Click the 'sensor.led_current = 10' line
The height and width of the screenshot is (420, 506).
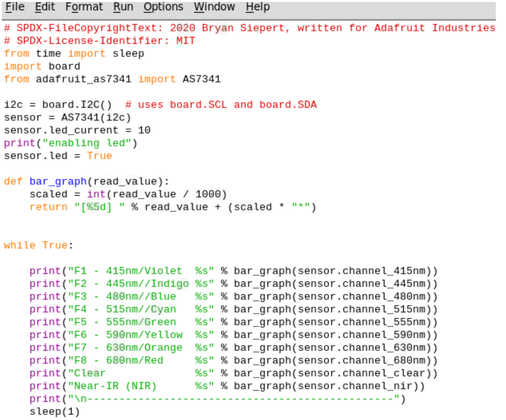(x=77, y=130)
